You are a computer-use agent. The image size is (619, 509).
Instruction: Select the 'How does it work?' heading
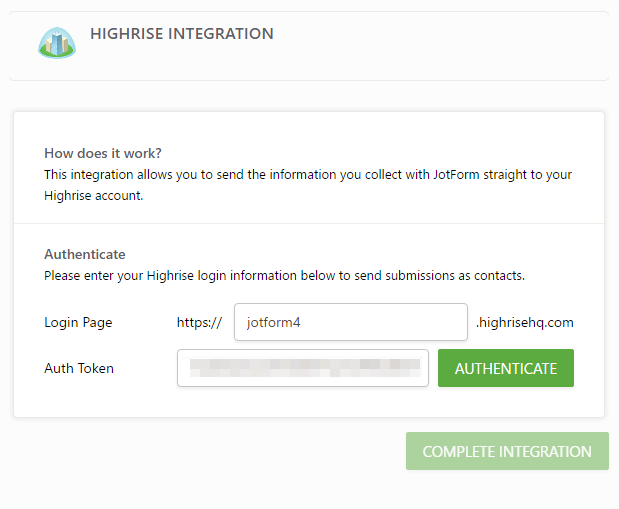103,153
